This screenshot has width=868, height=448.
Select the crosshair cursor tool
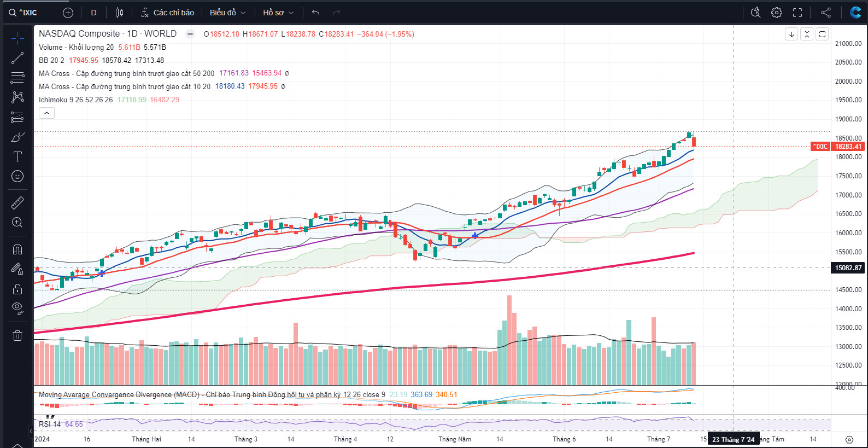coord(17,38)
